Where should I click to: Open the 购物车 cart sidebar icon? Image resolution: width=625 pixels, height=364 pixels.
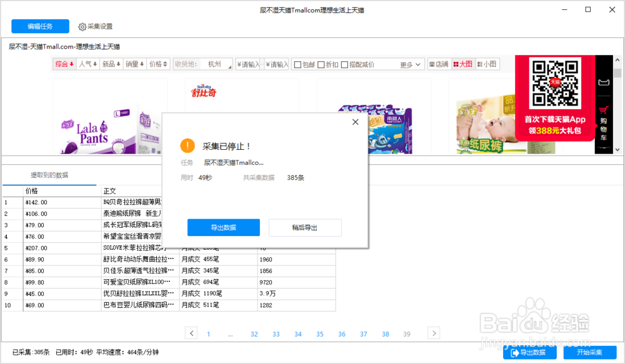pyautogui.click(x=604, y=124)
